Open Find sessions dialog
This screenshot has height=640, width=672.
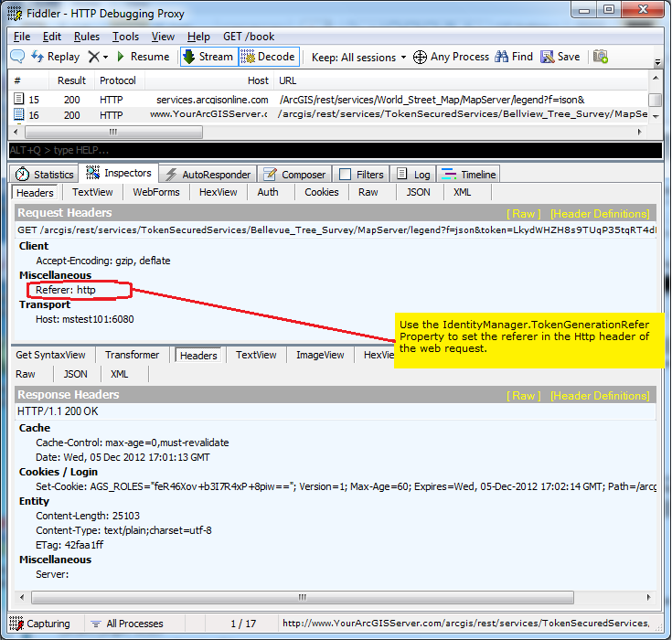point(514,57)
